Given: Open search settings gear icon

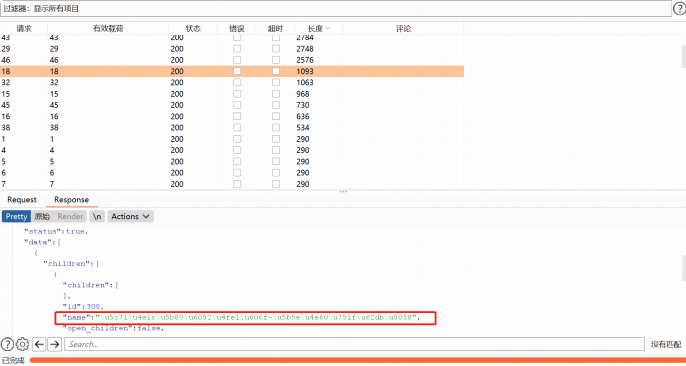Looking at the screenshot, I should (22, 344).
